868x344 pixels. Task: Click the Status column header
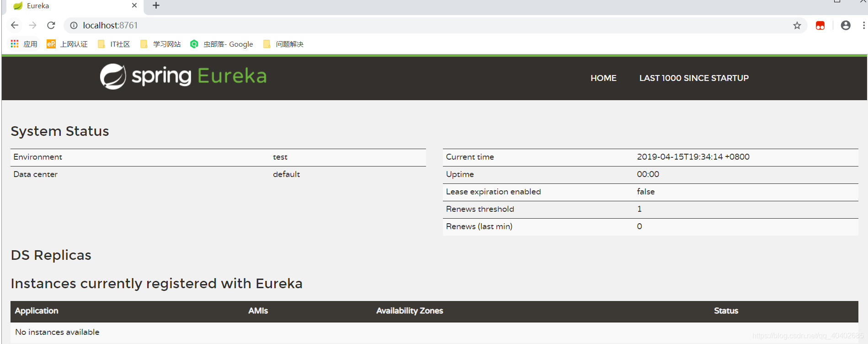(x=726, y=311)
